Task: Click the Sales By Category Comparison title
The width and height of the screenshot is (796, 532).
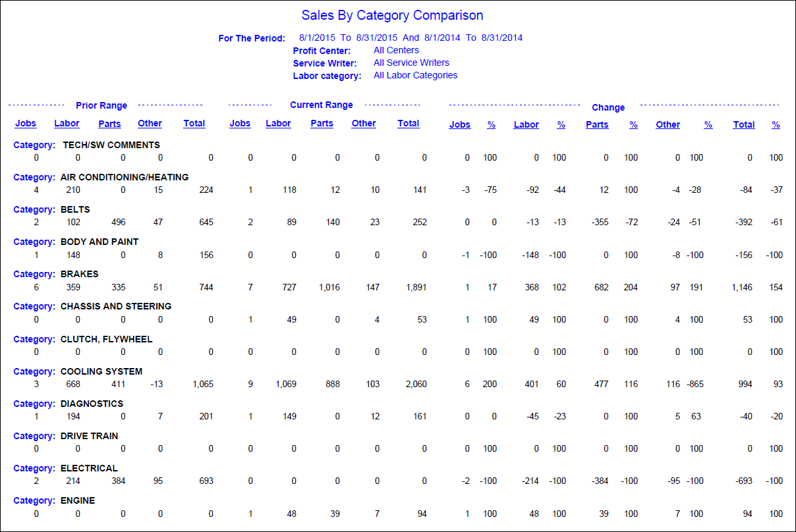Action: 392,15
